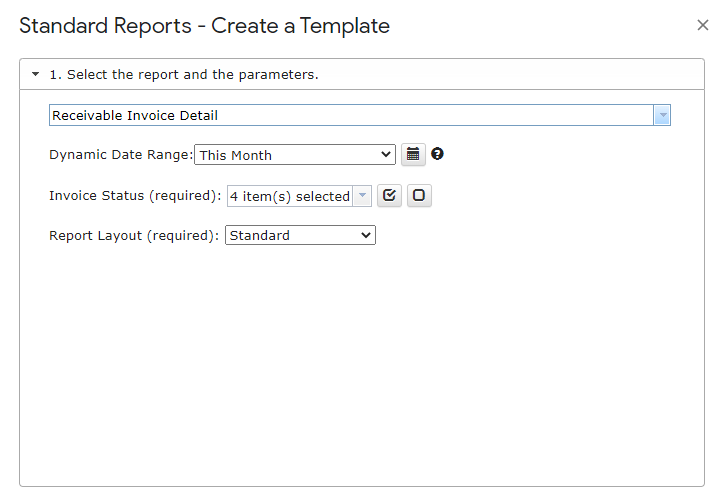Viewport: 728px width, 488px height.
Task: Click the chevron on the Standard layout dropdown
Action: [x=366, y=235]
